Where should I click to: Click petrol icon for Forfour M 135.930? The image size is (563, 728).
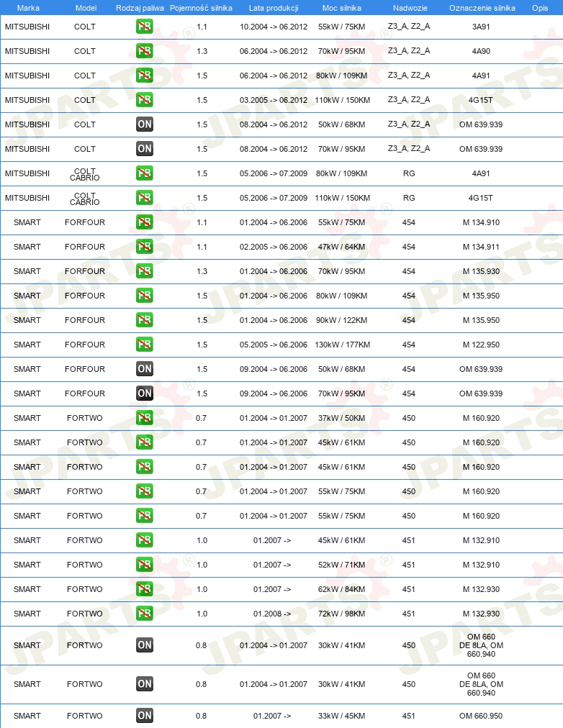click(x=145, y=271)
